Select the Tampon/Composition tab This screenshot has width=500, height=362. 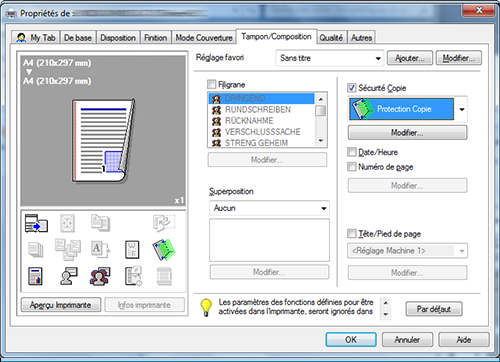(276, 36)
